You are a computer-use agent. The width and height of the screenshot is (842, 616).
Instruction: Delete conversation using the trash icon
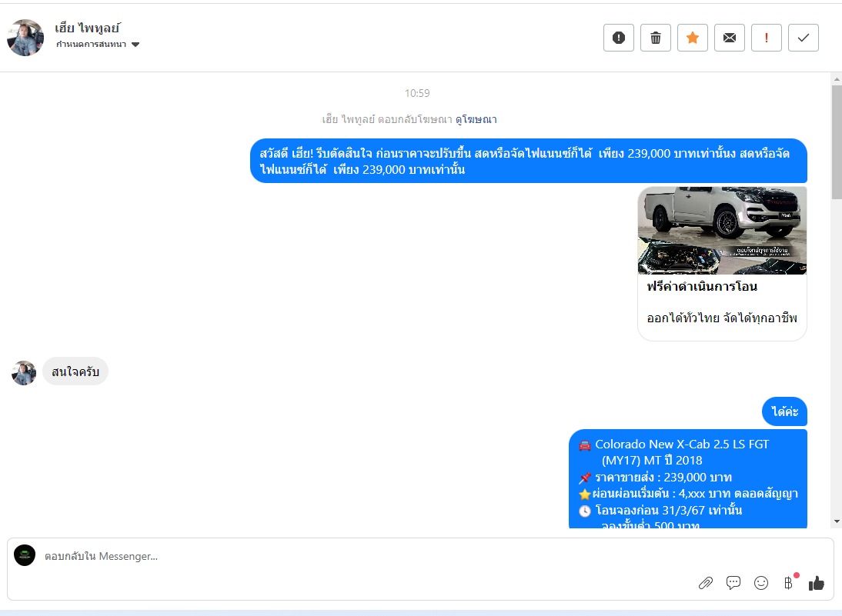point(656,38)
